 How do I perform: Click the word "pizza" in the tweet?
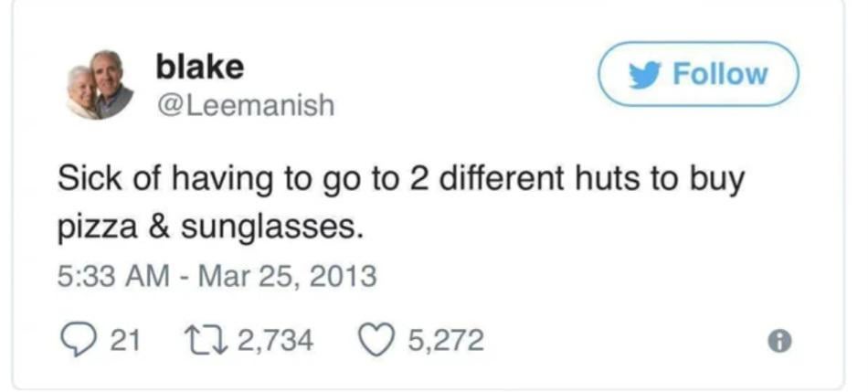93,228
